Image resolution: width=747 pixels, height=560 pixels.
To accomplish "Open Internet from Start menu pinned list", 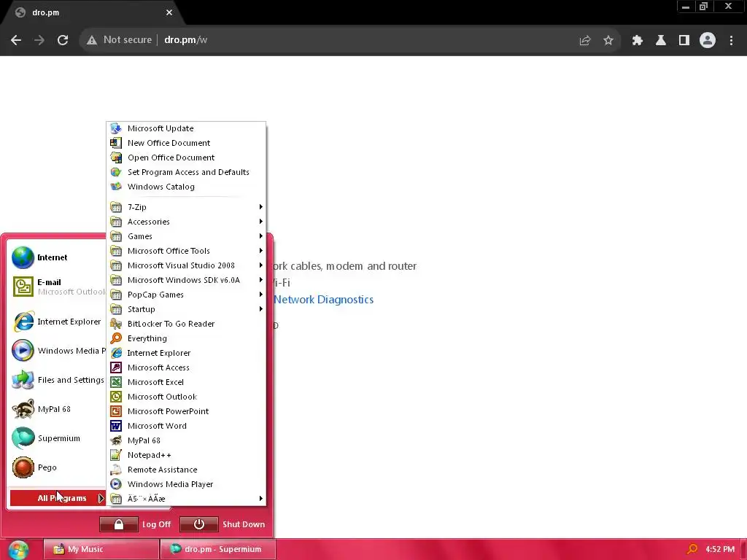I will pos(57,257).
